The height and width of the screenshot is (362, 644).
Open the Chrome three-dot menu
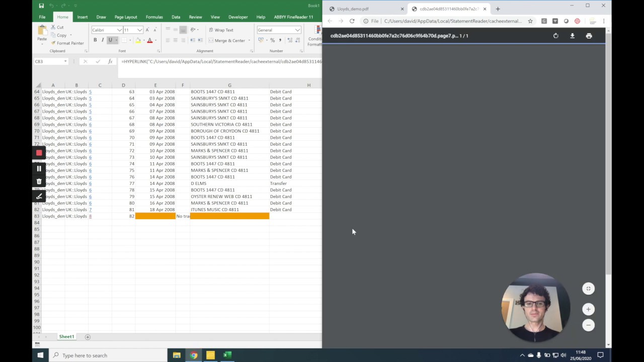[x=603, y=21]
